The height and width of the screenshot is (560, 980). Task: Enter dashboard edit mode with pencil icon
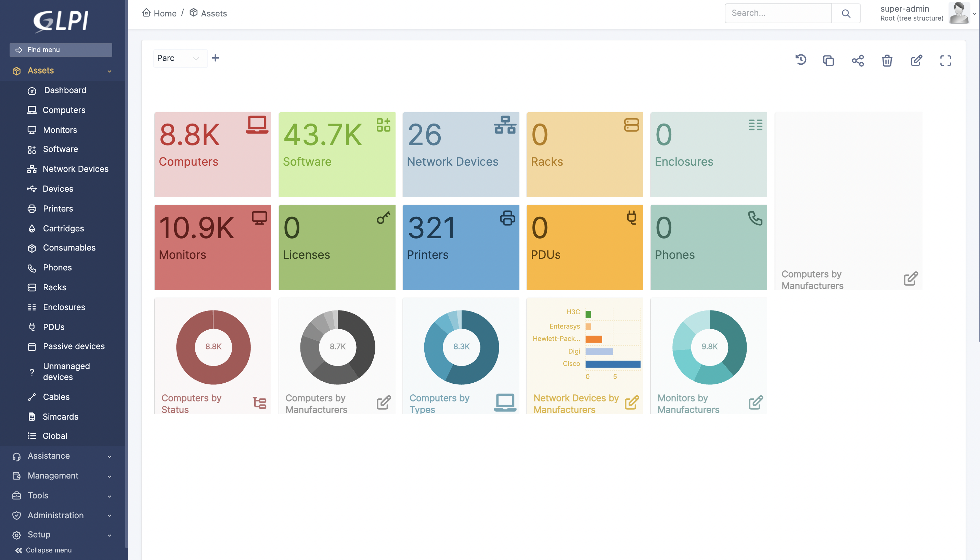[916, 60]
